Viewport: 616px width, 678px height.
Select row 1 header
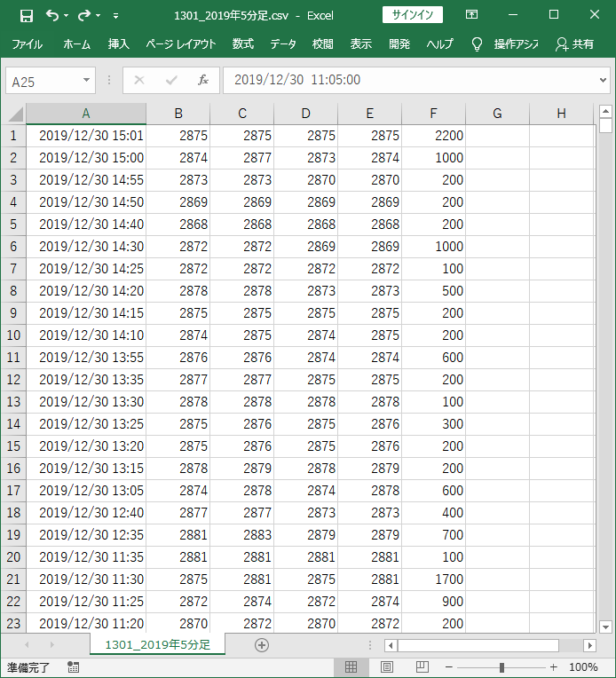coord(13,136)
